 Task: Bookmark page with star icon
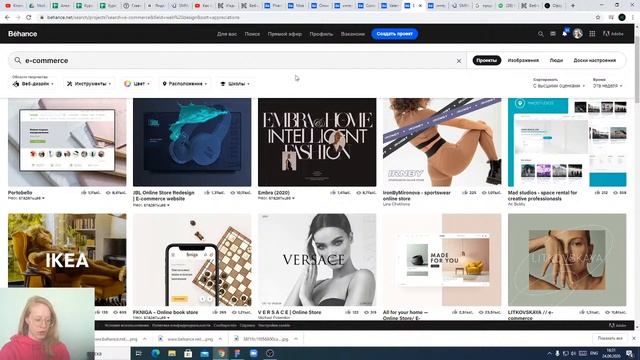pyautogui.click(x=598, y=18)
